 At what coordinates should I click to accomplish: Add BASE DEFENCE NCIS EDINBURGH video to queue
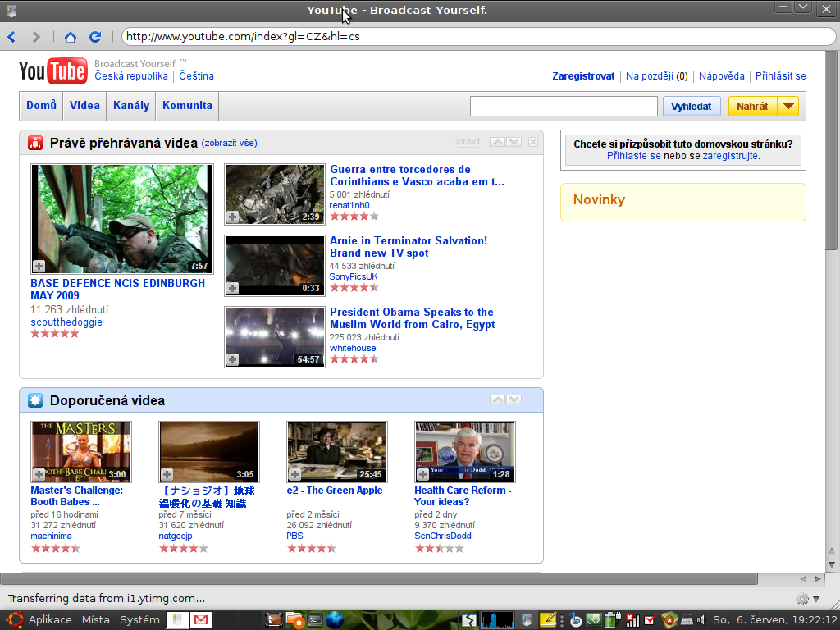[x=39, y=266]
